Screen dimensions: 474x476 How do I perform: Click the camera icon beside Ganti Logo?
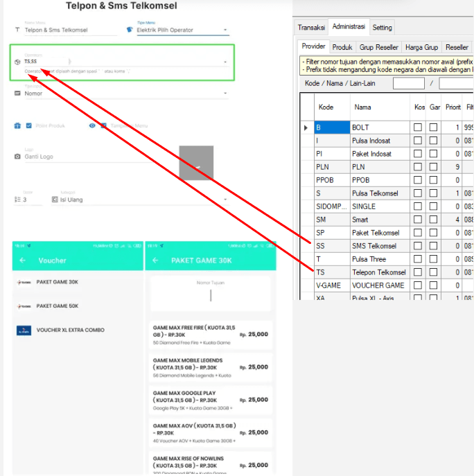17,157
